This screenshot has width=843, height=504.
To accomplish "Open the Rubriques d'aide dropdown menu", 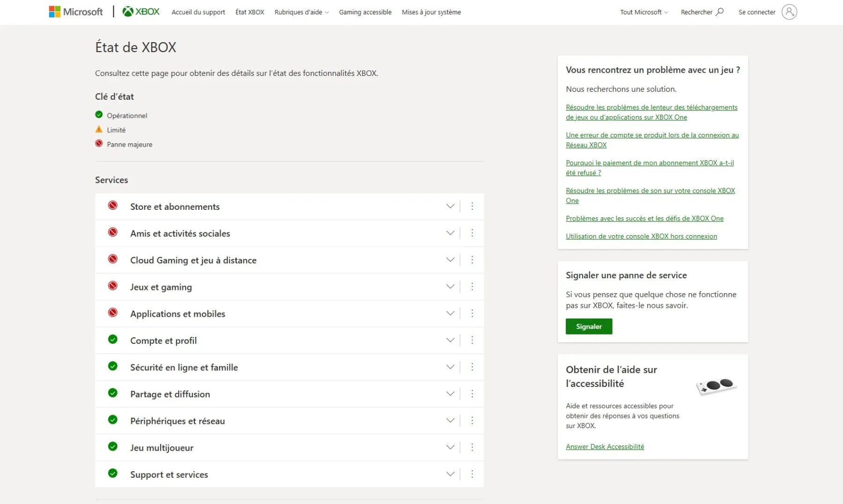I will 302,12.
